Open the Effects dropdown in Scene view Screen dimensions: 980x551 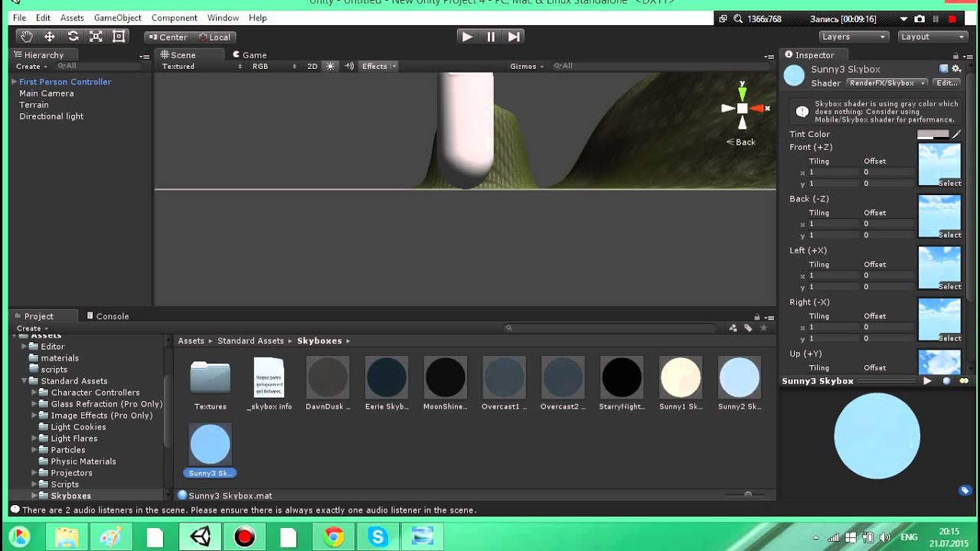[379, 67]
